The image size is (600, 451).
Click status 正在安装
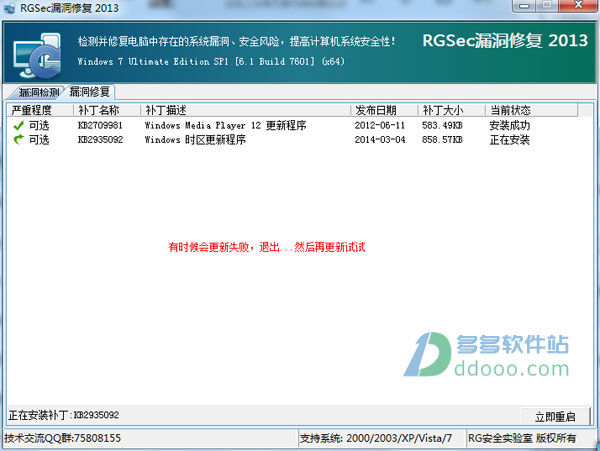coord(509,140)
